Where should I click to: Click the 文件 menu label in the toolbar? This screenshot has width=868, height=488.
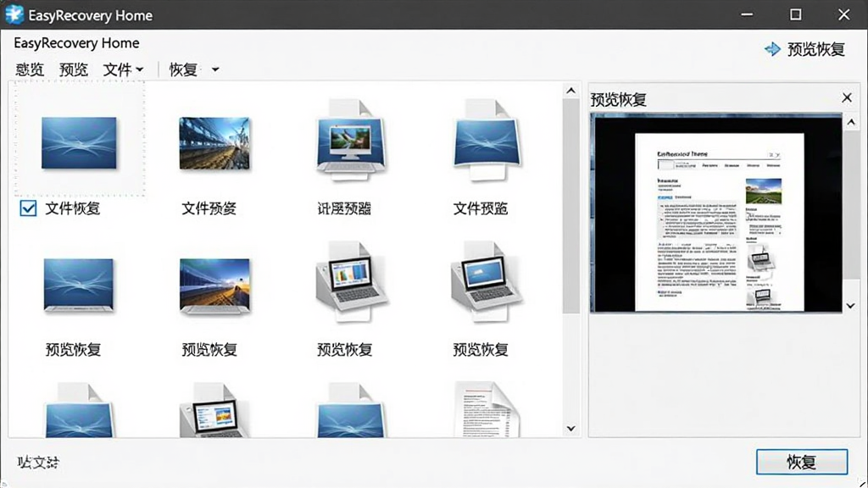click(117, 69)
